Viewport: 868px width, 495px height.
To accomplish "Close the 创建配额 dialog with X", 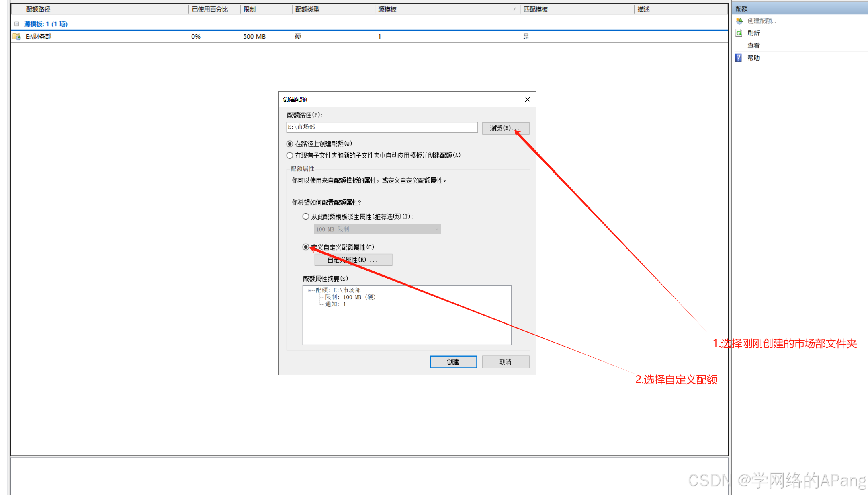I will [x=528, y=99].
